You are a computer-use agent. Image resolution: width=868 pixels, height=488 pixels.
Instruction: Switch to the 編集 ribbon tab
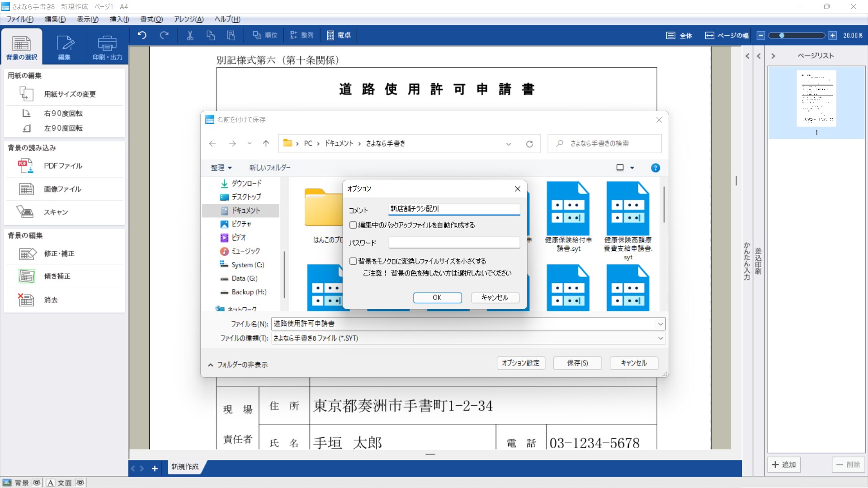pos(64,47)
